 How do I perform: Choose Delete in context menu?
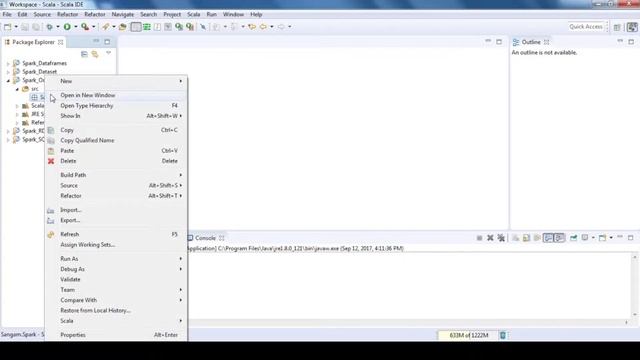(116, 161)
